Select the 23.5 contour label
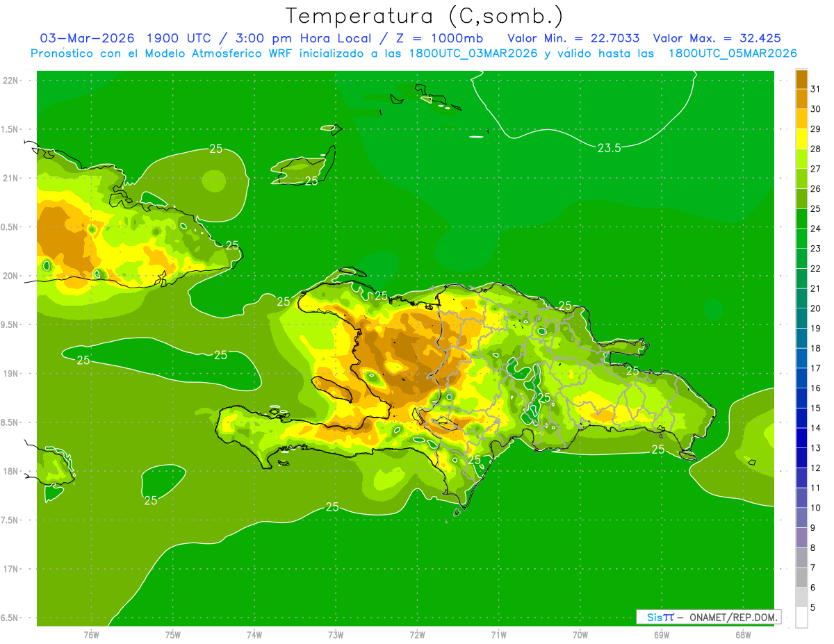This screenshot has height=644, width=834. coord(609,147)
